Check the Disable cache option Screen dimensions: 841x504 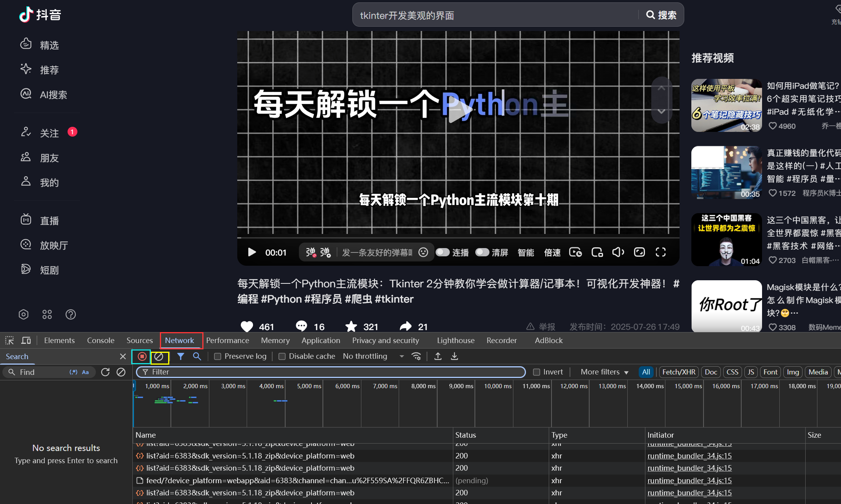(x=282, y=356)
